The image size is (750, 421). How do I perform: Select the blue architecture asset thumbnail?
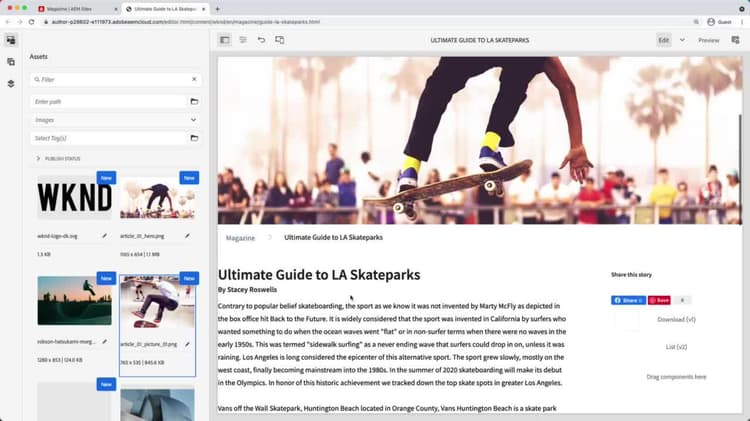pos(157,405)
